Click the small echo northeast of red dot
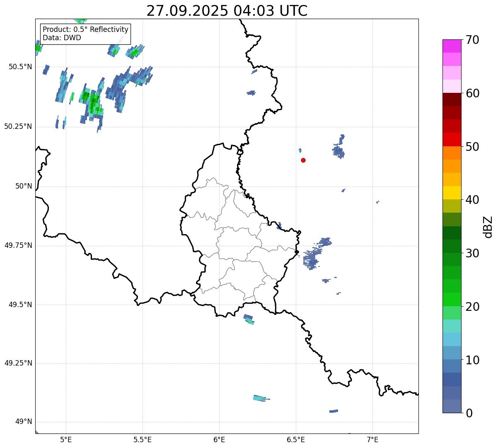This screenshot has height=448, width=498. [338, 147]
